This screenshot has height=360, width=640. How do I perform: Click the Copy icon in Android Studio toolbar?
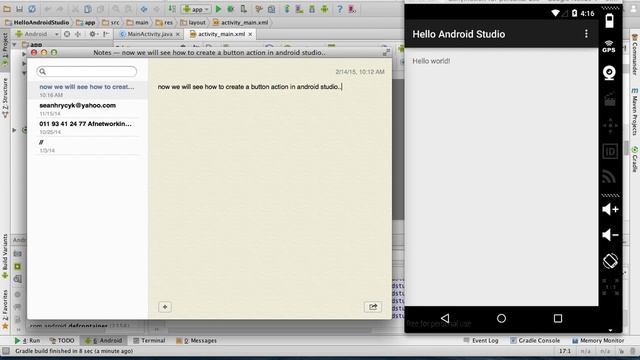(x=88, y=9)
